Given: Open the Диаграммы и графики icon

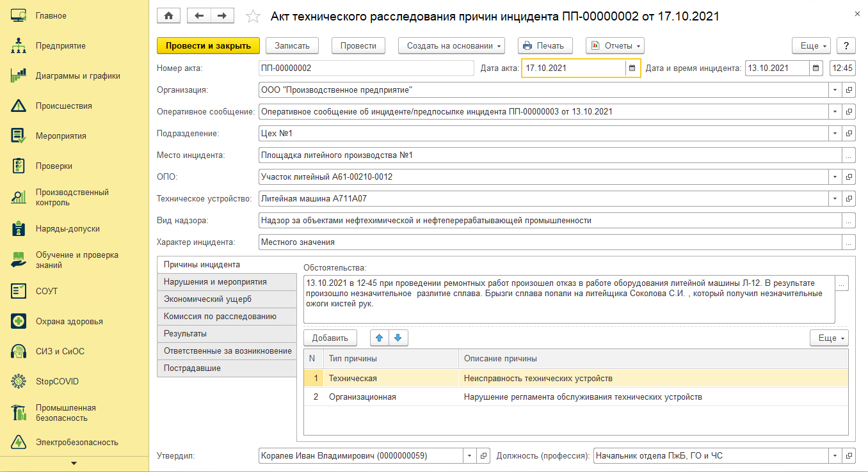Looking at the screenshot, I should point(19,75).
